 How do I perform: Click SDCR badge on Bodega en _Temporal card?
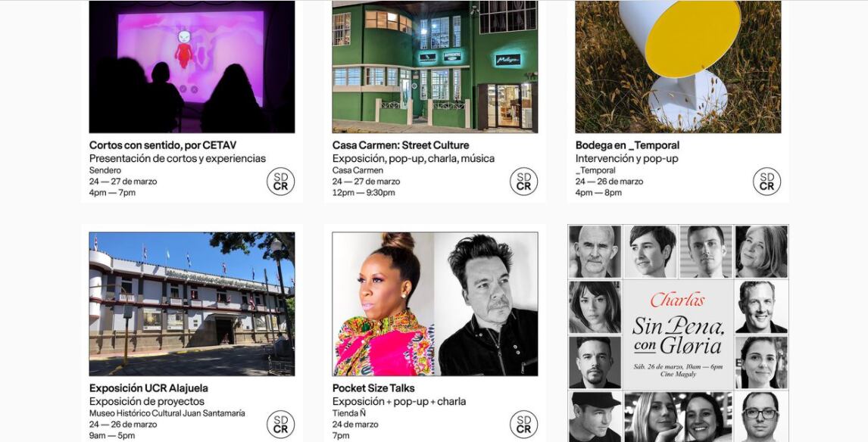[767, 182]
